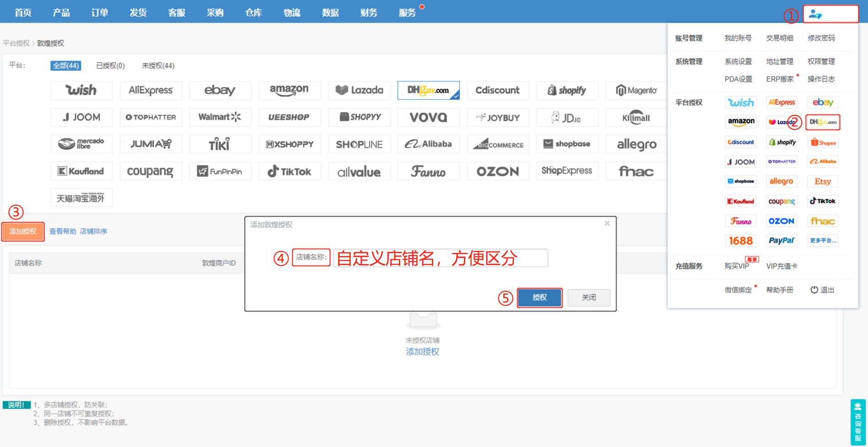Select the OZON platform logo in grid
Viewport: 868px width, 447px height.
click(x=498, y=171)
